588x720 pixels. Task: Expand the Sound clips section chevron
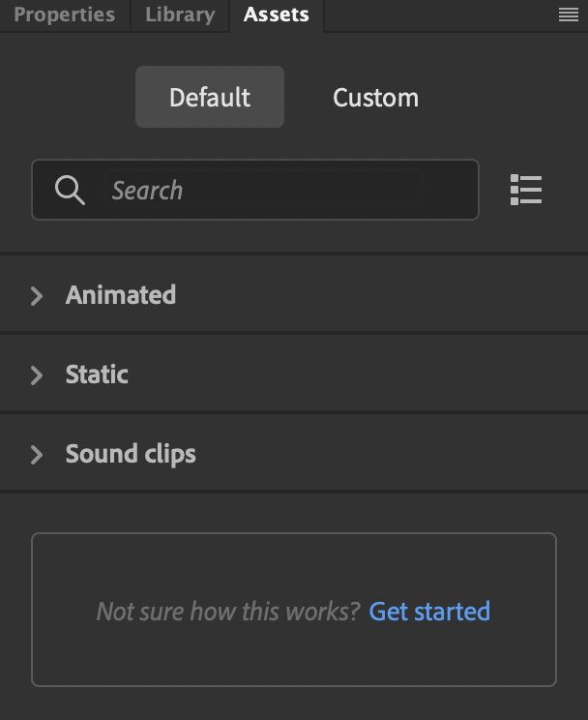click(37, 455)
